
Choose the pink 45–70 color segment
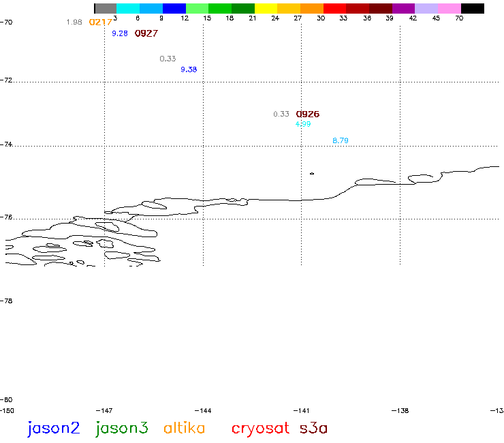coord(450,8)
